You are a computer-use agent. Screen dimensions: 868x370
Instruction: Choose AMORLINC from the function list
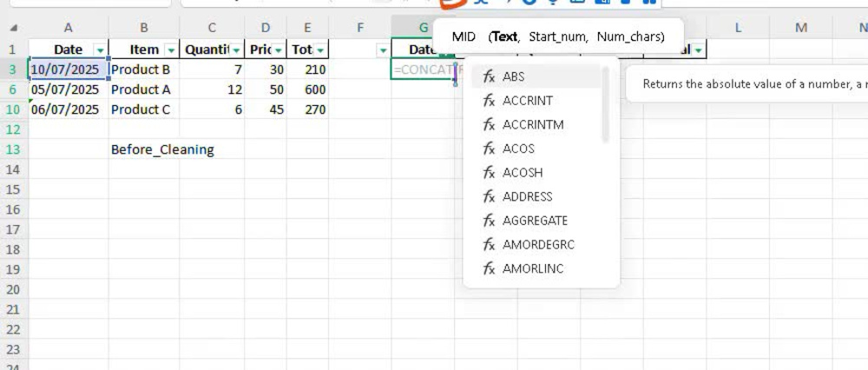pos(536,268)
